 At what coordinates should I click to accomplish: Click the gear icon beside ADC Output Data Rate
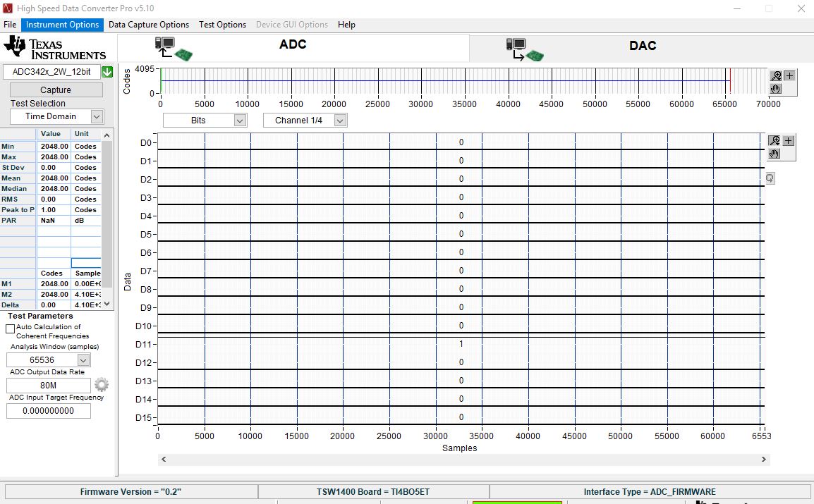[x=102, y=385]
